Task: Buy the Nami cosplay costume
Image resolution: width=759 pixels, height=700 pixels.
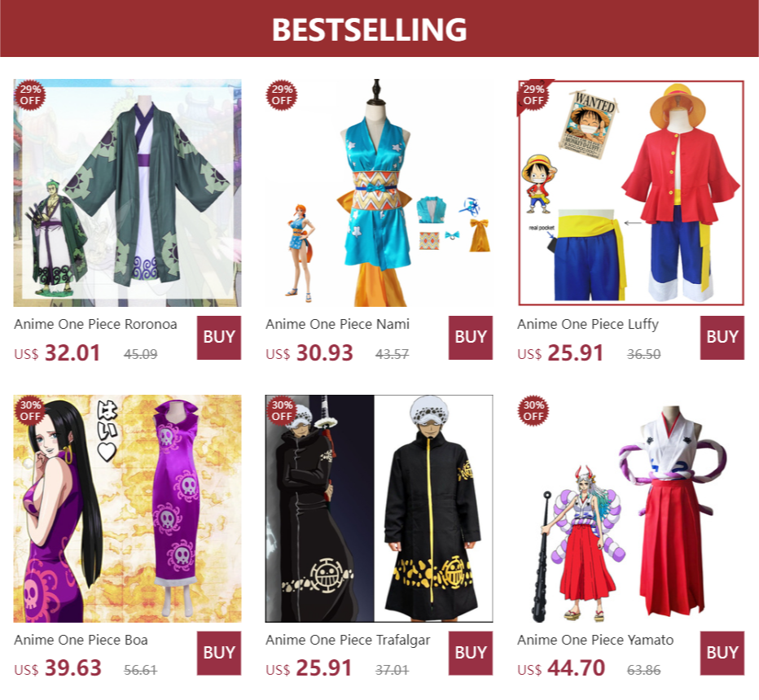Action: pos(471,338)
